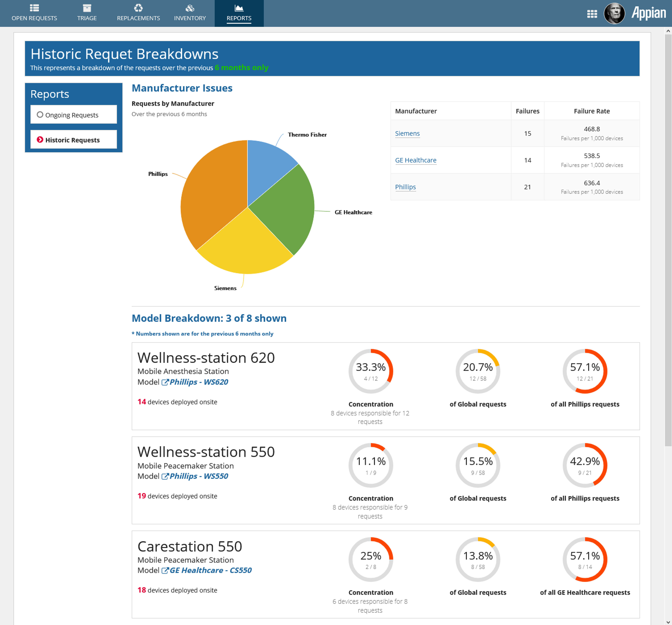Image resolution: width=672 pixels, height=625 pixels.
Task: Click the 538.5 failure rate value
Action: point(591,156)
